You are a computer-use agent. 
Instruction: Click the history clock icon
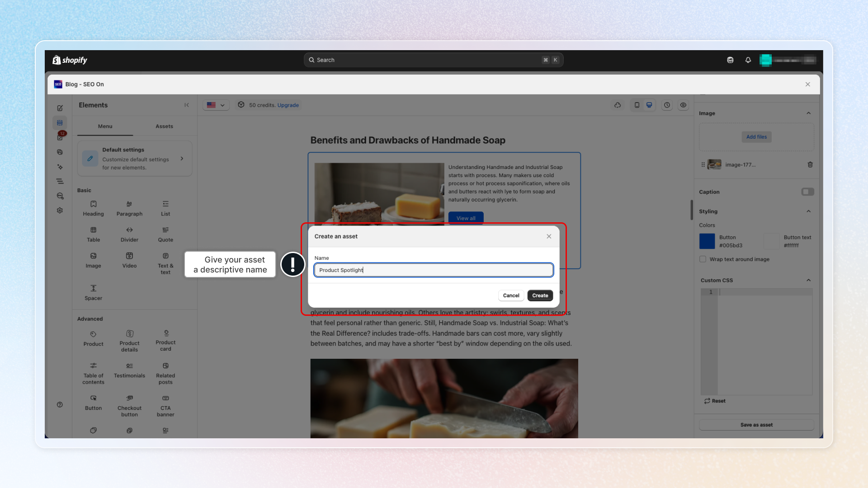pyautogui.click(x=667, y=105)
